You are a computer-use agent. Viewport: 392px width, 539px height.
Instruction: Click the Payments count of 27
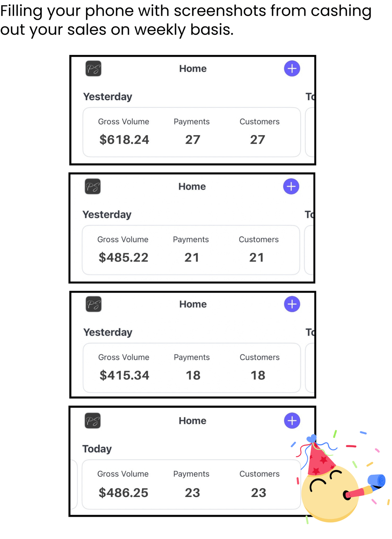[x=193, y=139]
